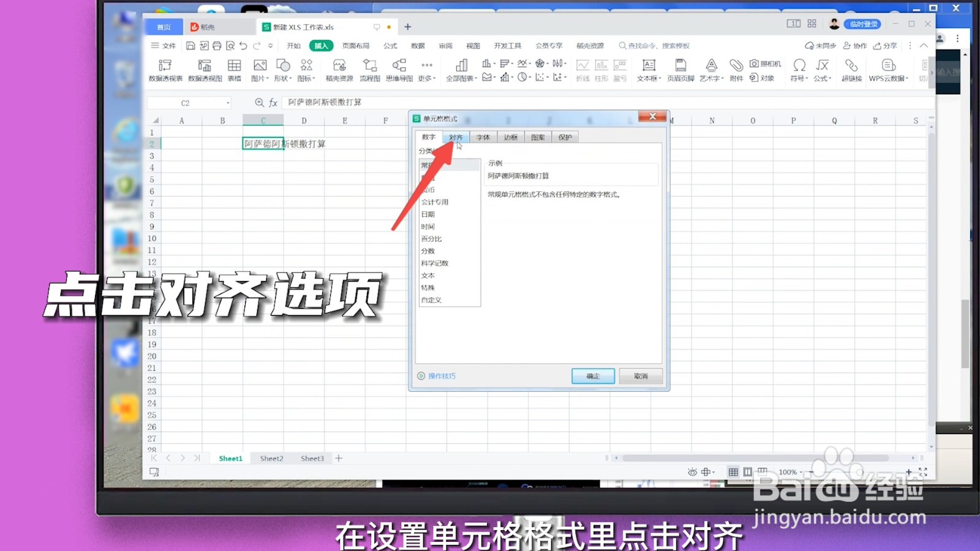
Task: Insert a PivotChart (数据透视图)
Action: click(205, 70)
